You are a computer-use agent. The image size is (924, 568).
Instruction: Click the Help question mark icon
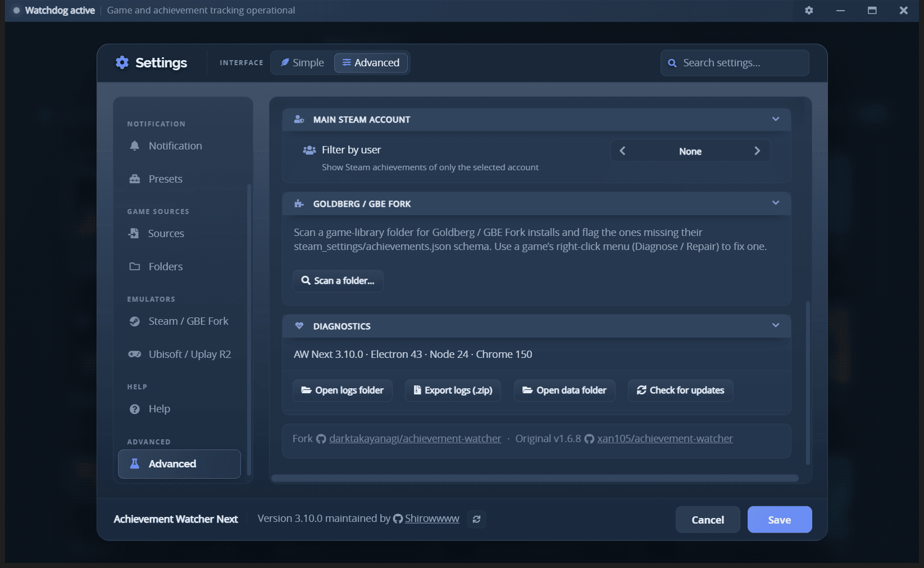click(134, 408)
